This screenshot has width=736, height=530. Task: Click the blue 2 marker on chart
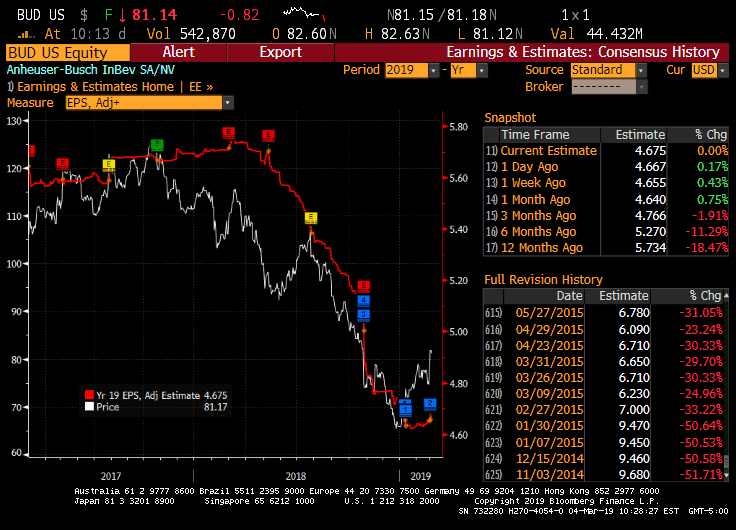pyautogui.click(x=430, y=403)
